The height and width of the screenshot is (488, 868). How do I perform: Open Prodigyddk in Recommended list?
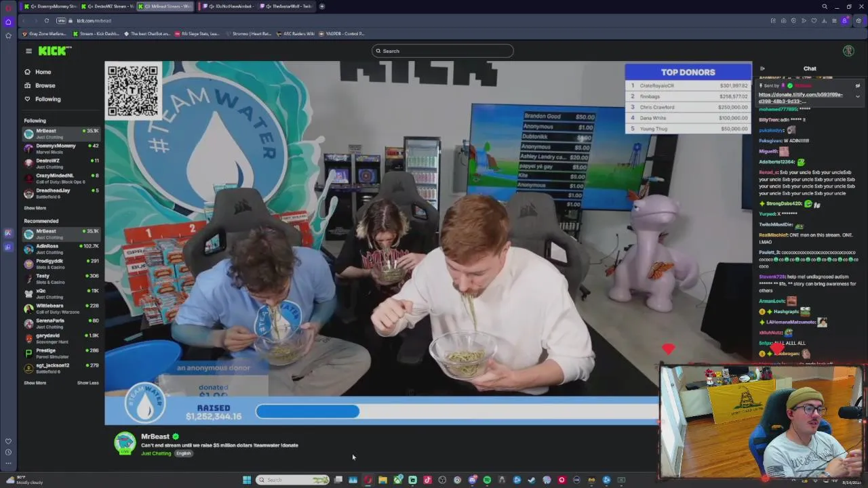(61, 264)
